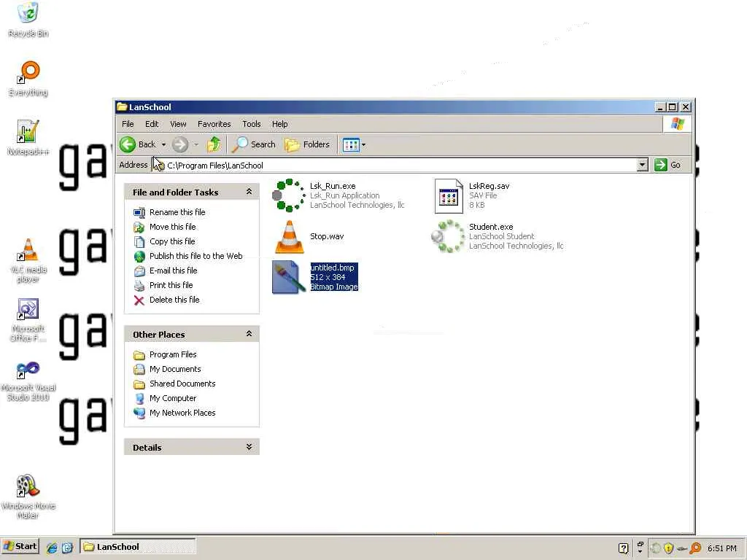The image size is (747, 560).
Task: Open the Forward history dropdown arrow
Action: pos(196,144)
